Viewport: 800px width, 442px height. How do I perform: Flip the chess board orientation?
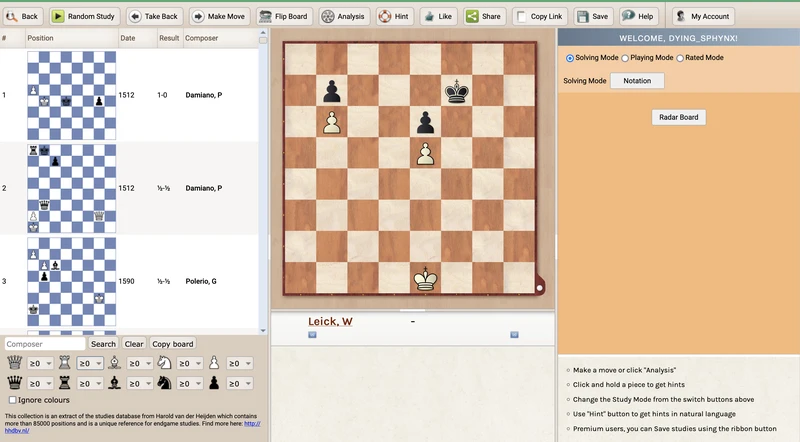(x=283, y=16)
